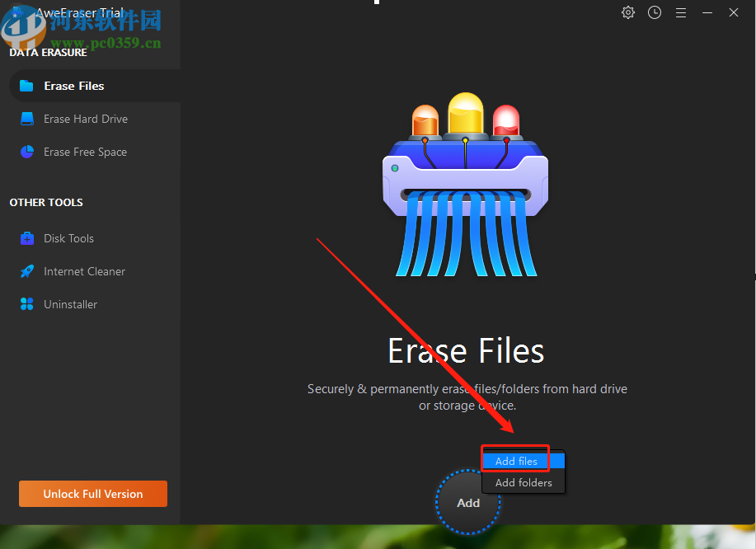This screenshot has height=549, width=756.
Task: Choose Add files from popup menu
Action: [x=524, y=462]
